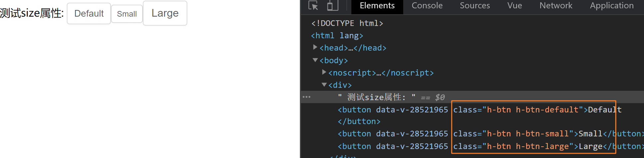Toggle the device toolbar icon
Screen dimensions: 644x158
pyautogui.click(x=332, y=6)
